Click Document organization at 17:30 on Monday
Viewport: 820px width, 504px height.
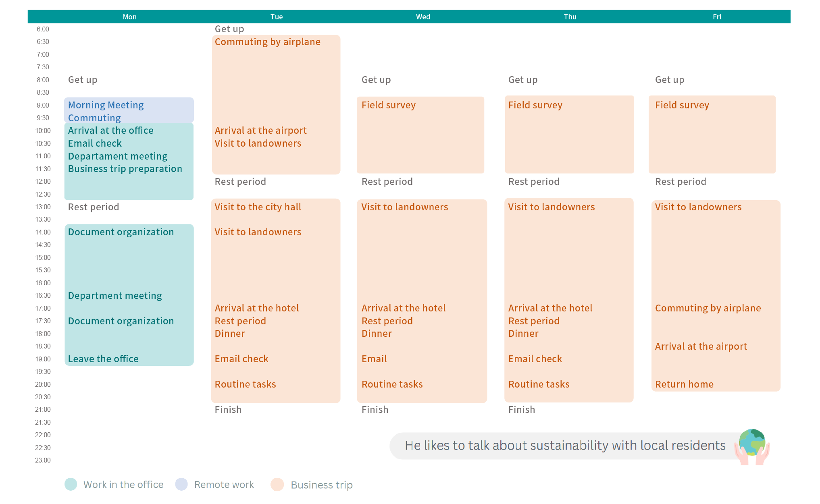point(121,321)
